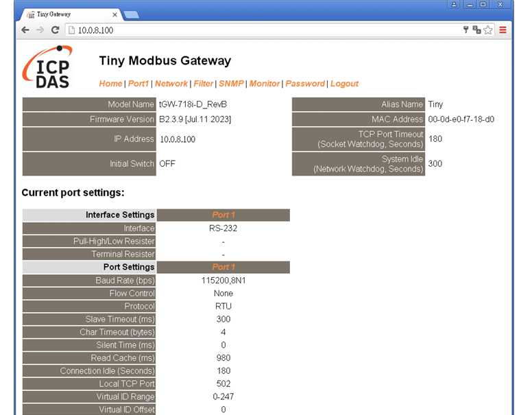Click the browser forward arrow
The height and width of the screenshot is (415, 532).
(40, 30)
